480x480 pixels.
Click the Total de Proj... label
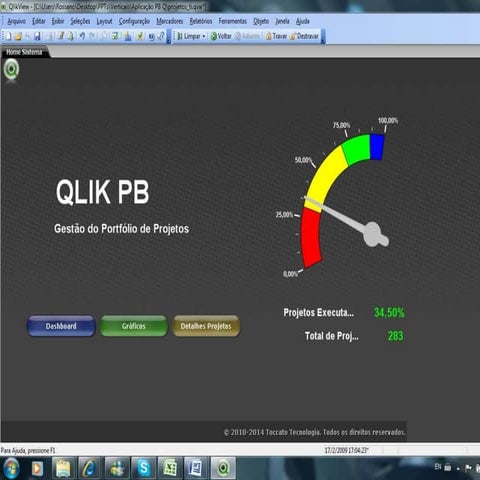coord(332,336)
